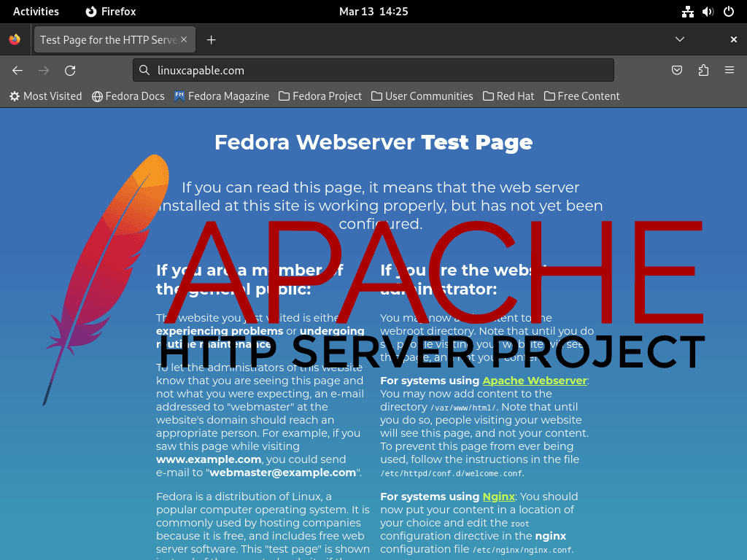
Task: Click the Fedora Webserver Test Page heading
Action: pos(373,142)
